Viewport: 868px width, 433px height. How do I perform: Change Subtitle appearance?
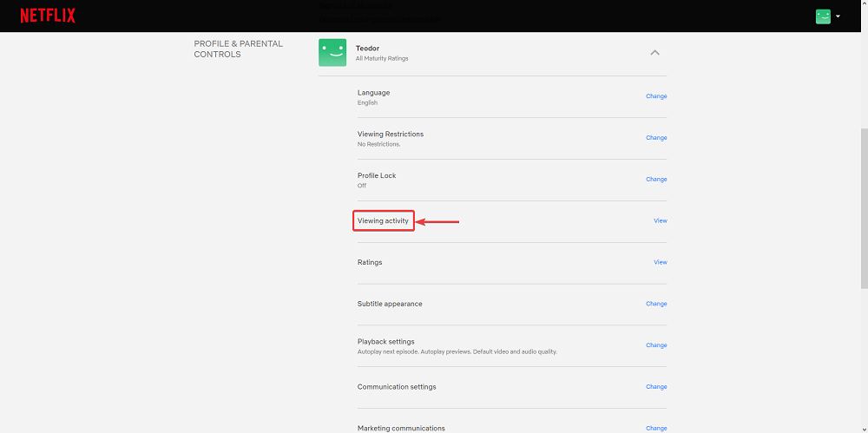(x=656, y=304)
